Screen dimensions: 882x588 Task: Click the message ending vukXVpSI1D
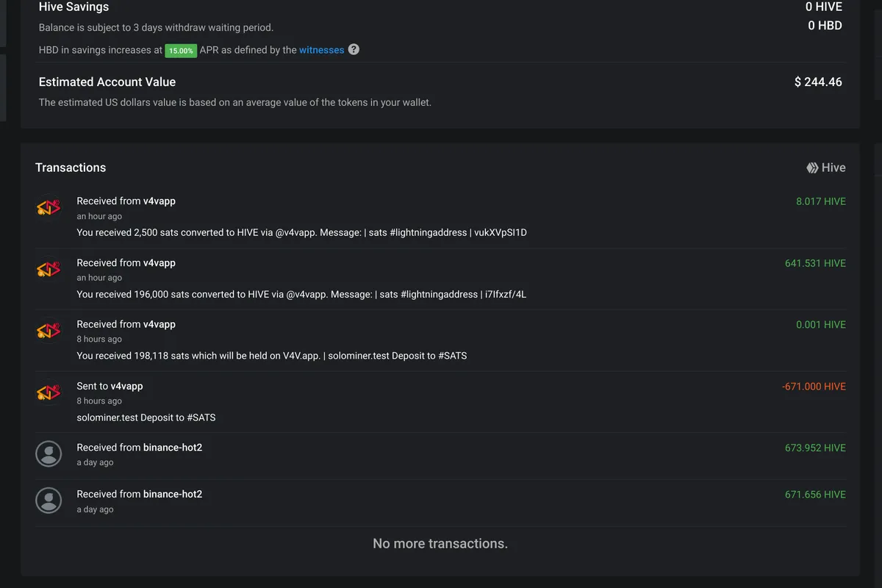click(x=302, y=232)
